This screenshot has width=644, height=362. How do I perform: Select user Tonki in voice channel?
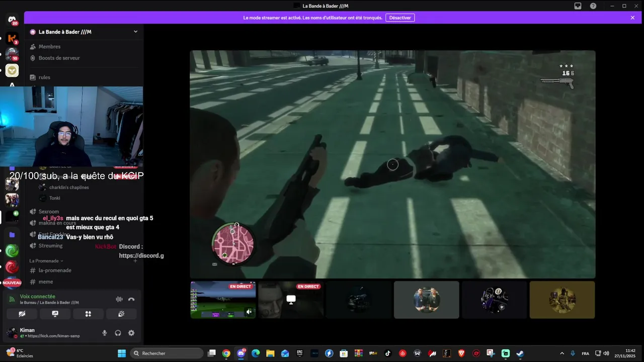tap(54, 198)
